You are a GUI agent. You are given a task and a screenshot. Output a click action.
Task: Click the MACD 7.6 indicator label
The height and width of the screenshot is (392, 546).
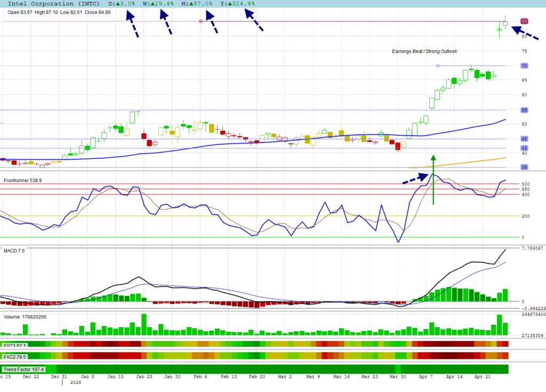click(x=13, y=251)
